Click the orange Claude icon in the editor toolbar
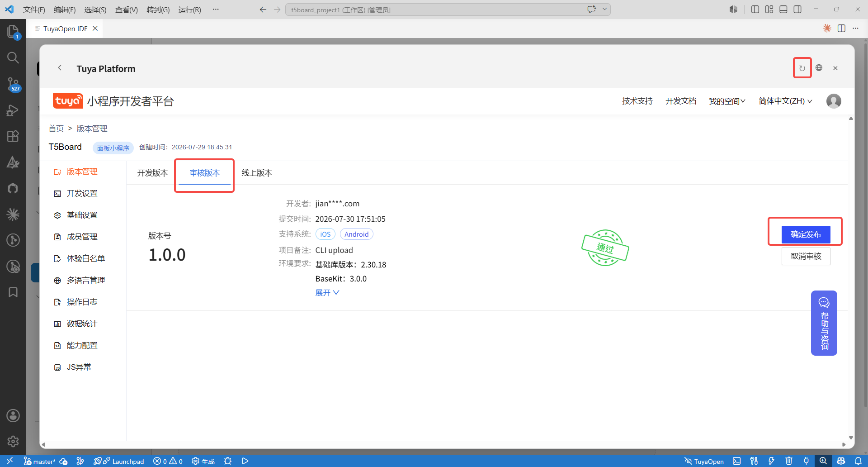This screenshot has width=868, height=467. [827, 29]
